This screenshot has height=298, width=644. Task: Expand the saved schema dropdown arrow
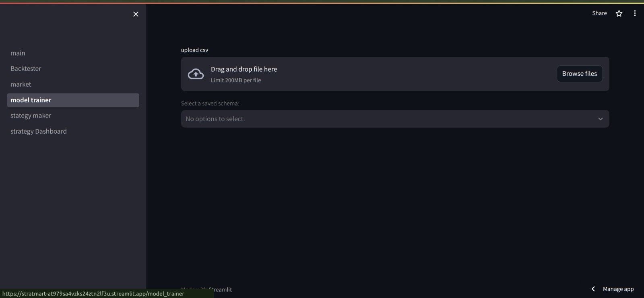[x=601, y=119]
